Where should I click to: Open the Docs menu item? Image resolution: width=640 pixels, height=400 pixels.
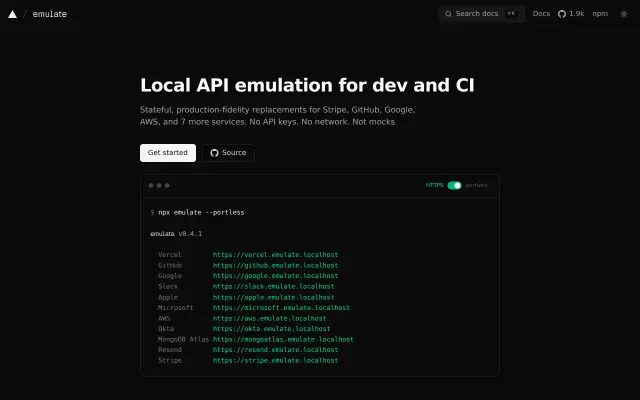(x=541, y=14)
